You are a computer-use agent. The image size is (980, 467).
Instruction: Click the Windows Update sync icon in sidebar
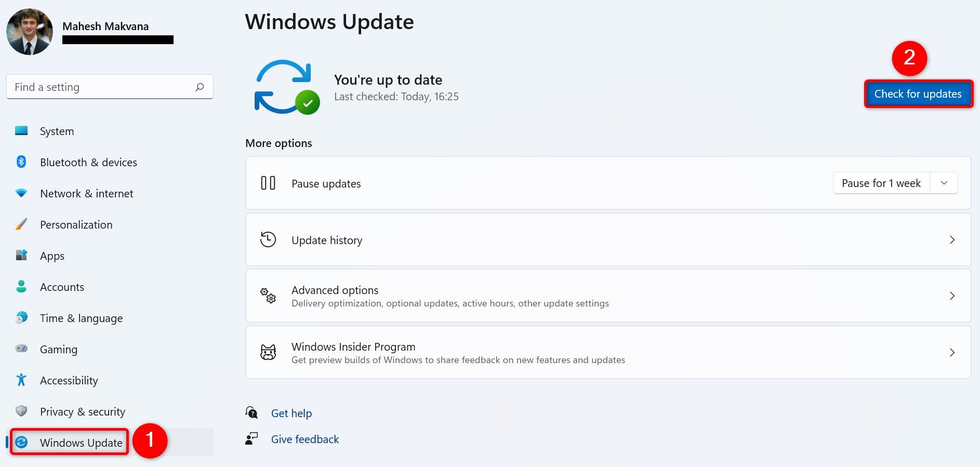click(21, 442)
